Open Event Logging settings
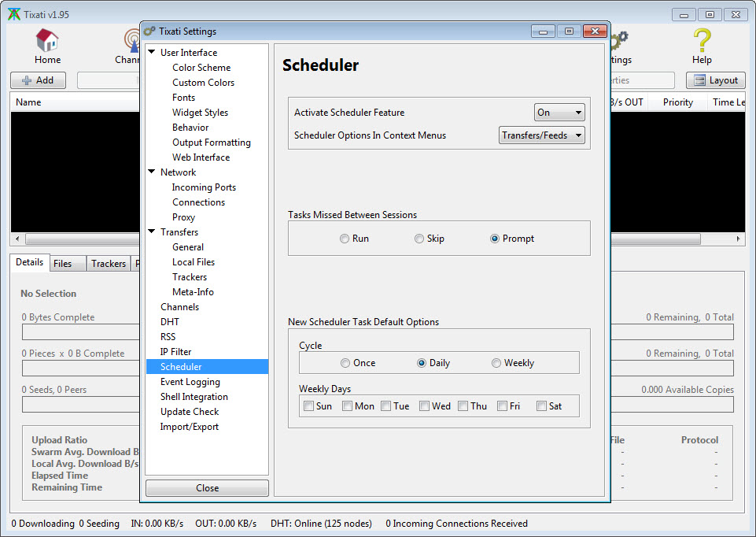The height and width of the screenshot is (537, 756). coord(190,382)
